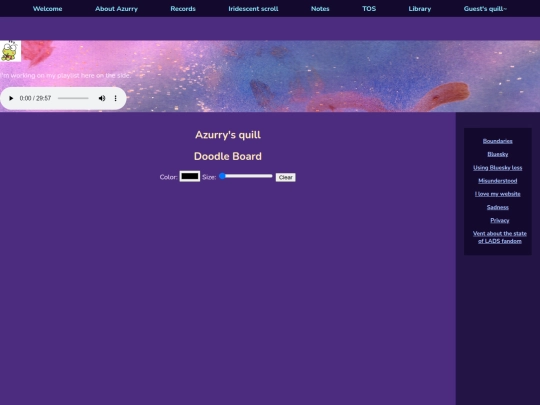This screenshot has width=540, height=405.
Task: Adjust the brush Size slider
Action: tap(246, 176)
